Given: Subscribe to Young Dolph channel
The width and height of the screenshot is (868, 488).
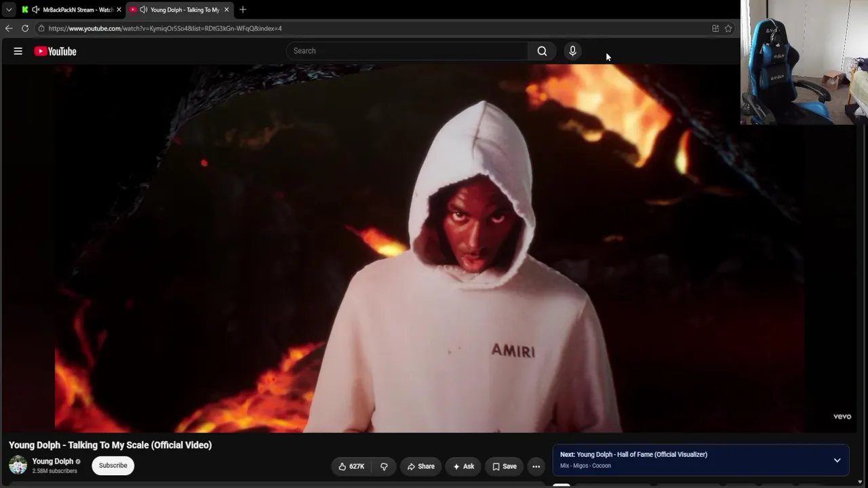Looking at the screenshot, I should point(113,466).
